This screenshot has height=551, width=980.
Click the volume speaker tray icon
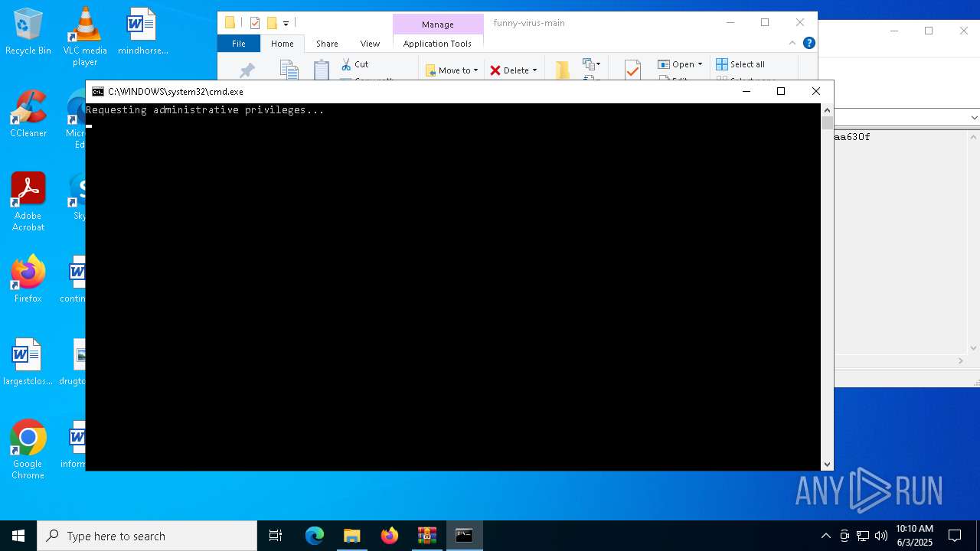[x=881, y=536]
